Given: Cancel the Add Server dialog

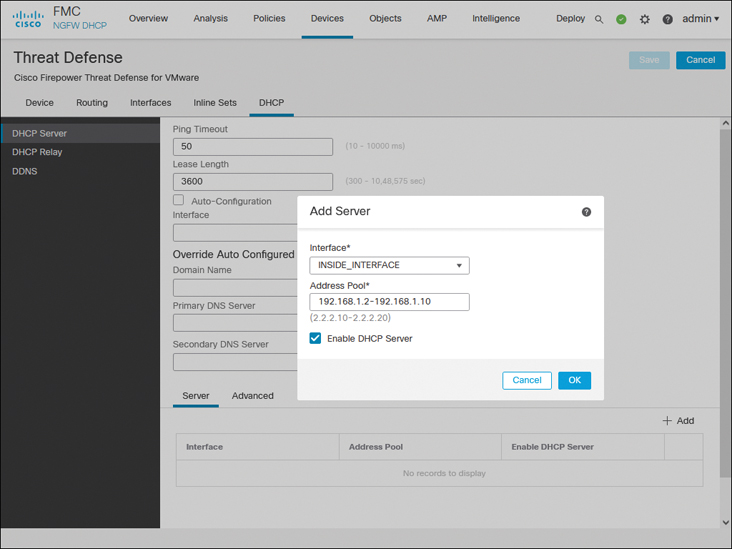Looking at the screenshot, I should point(527,380).
